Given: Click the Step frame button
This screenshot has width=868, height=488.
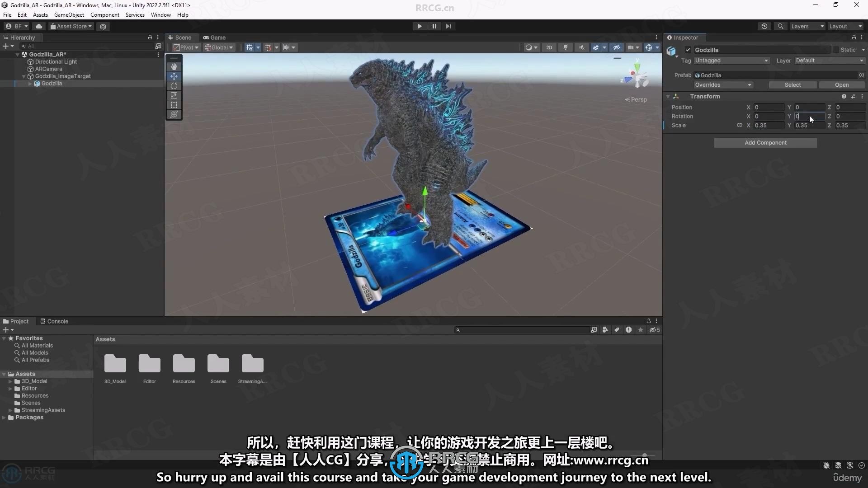Looking at the screenshot, I should click(x=448, y=26).
